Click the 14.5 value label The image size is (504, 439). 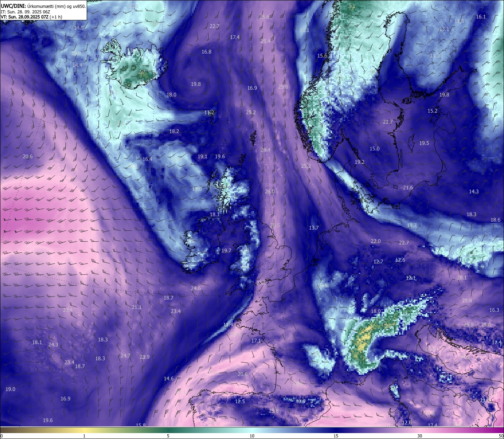(79, 28)
